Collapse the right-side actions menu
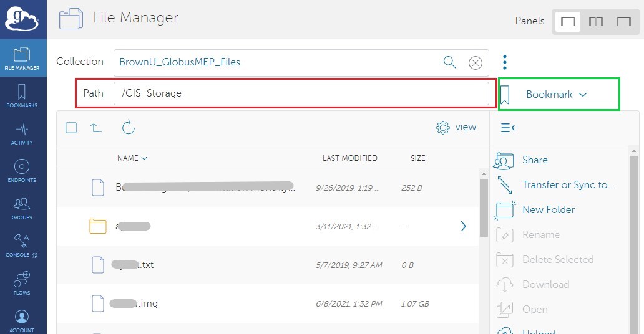644x334 pixels. pyautogui.click(x=508, y=128)
